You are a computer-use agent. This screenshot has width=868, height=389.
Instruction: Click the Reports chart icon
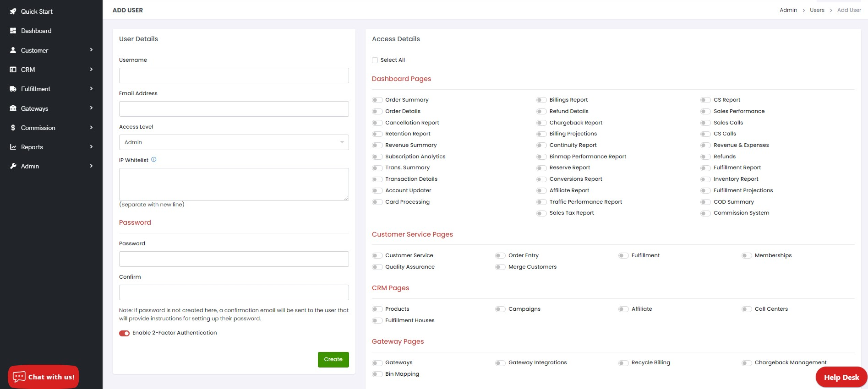pos(13,147)
